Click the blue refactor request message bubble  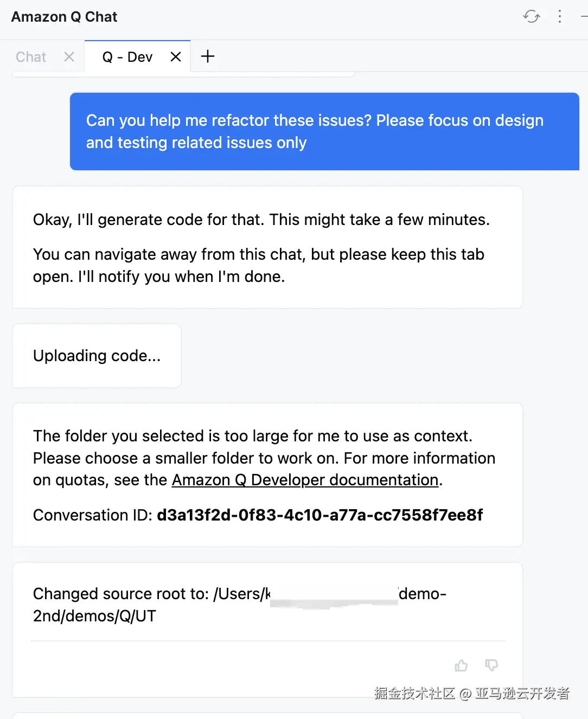[x=324, y=131]
